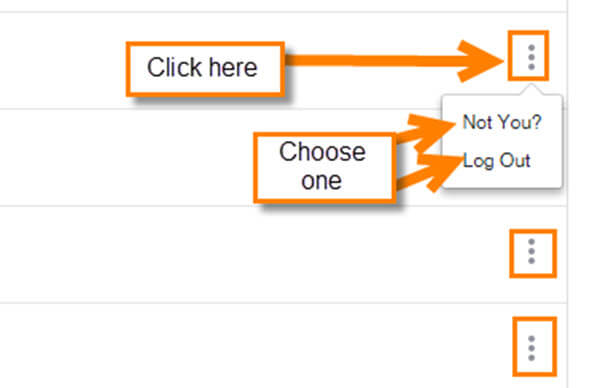Click the 'Click here' annotation box
Viewport: 600px width, 388px height.
pyautogui.click(x=205, y=69)
